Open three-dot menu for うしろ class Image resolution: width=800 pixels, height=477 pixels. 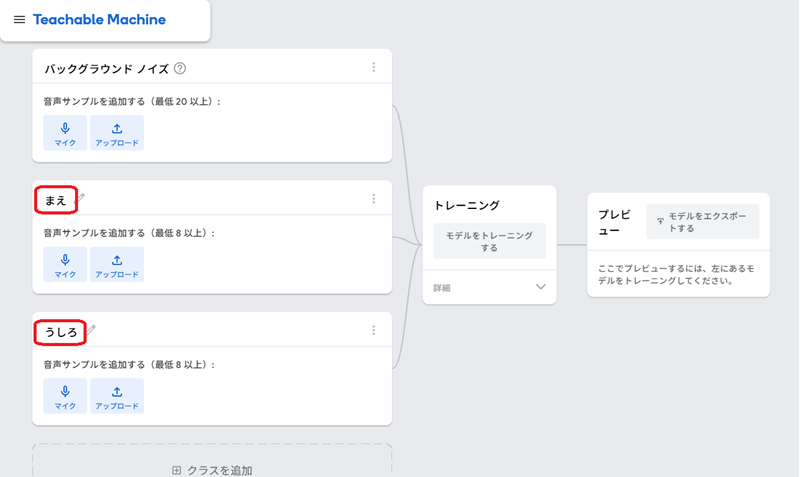373,330
